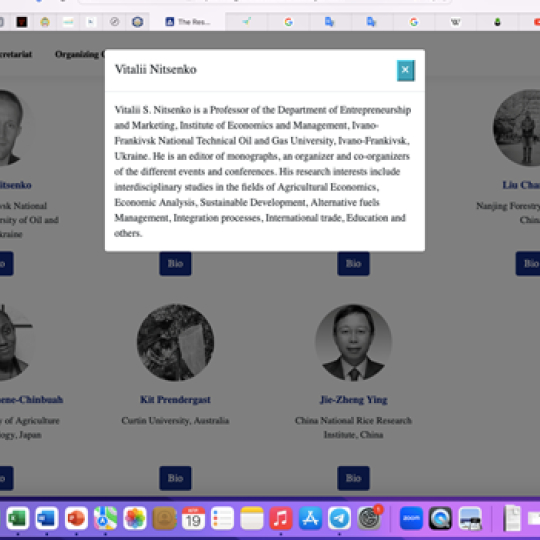Open the Maps app in dock
The height and width of the screenshot is (540, 540).
click(x=105, y=518)
